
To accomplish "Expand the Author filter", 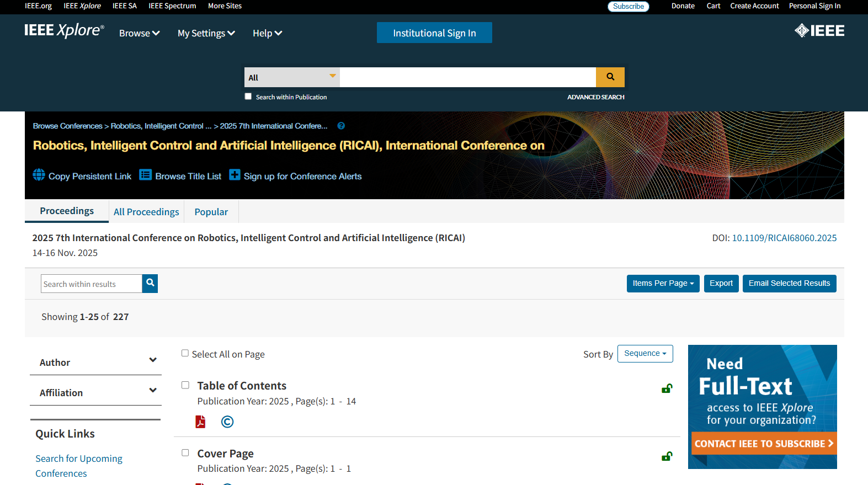I will [x=96, y=362].
